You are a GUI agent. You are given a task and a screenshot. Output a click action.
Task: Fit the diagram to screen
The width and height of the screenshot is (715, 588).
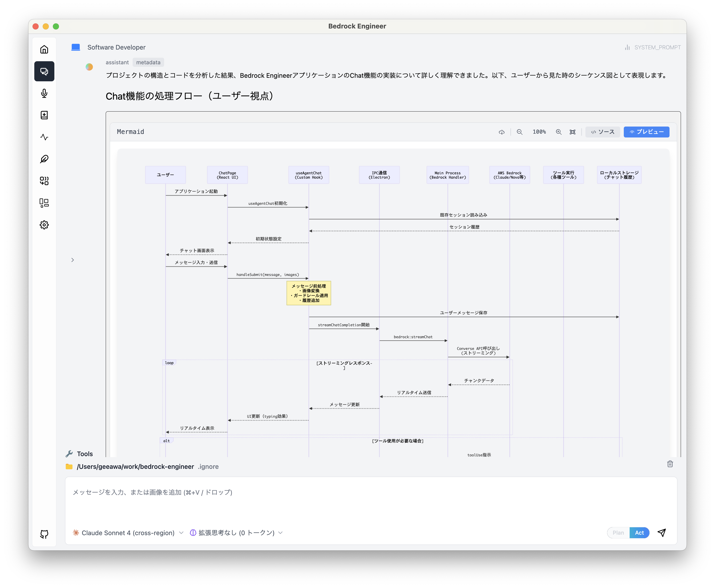point(572,132)
